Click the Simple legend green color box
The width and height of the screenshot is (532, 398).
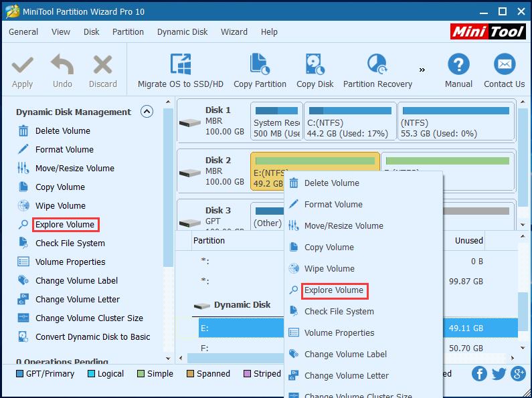point(141,374)
